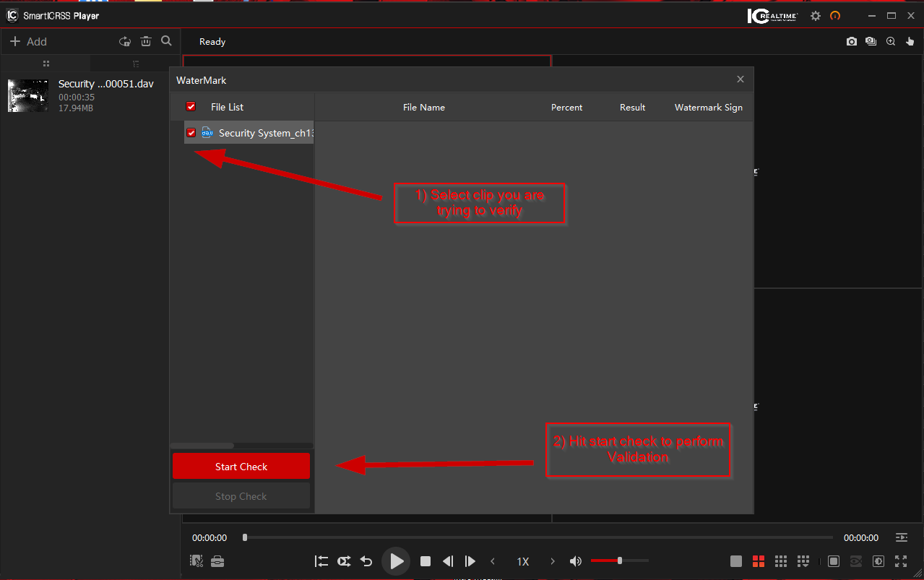Activate continuous snapshot mode
The height and width of the screenshot is (580, 924).
click(871, 41)
